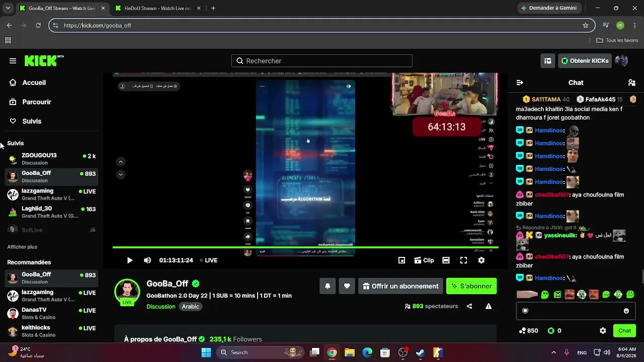
Task: Jump to LIVE in the player
Action: 208,260
